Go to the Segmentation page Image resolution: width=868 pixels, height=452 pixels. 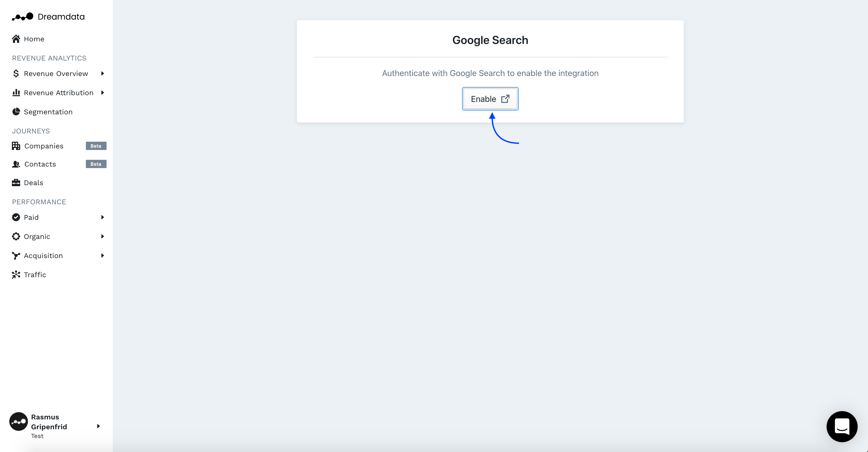[48, 112]
